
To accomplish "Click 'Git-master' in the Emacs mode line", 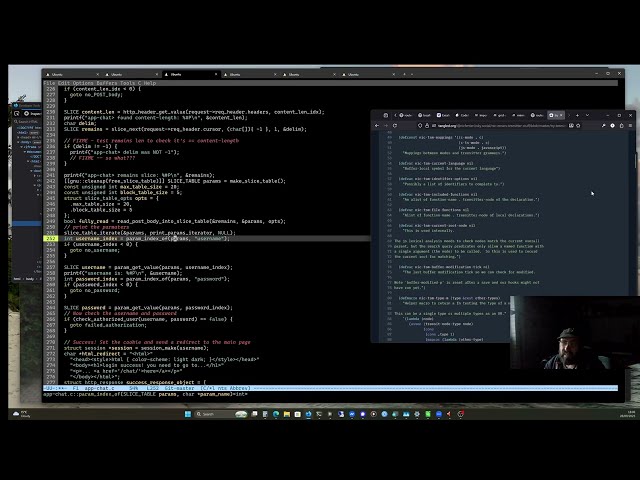I will click(180, 388).
